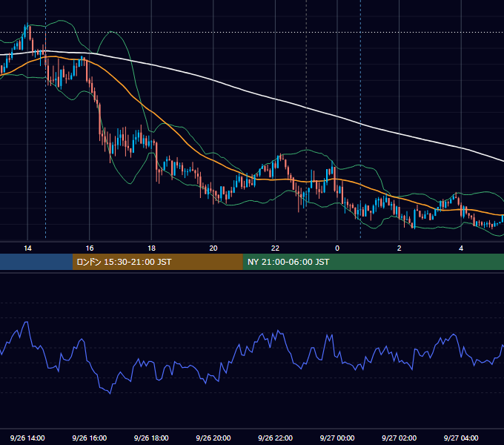Select the NY 21:00-06:00 JST session bar
Viewport: 504px width, 445px height.
tap(373, 262)
